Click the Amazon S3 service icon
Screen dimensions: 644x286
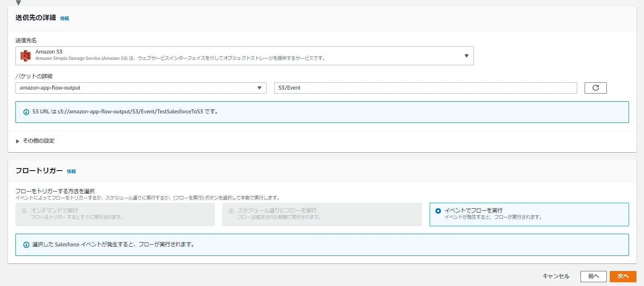point(26,56)
